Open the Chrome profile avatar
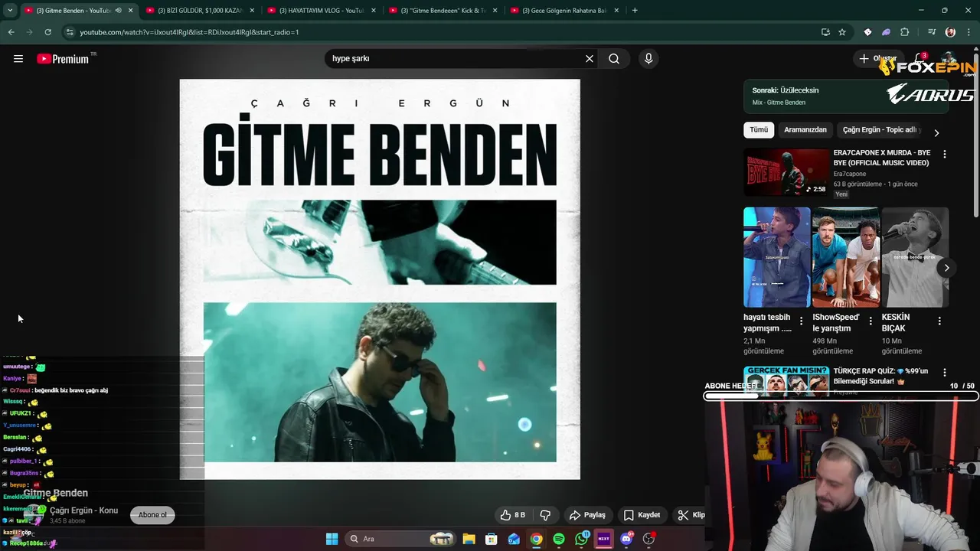The image size is (980, 551). click(950, 32)
